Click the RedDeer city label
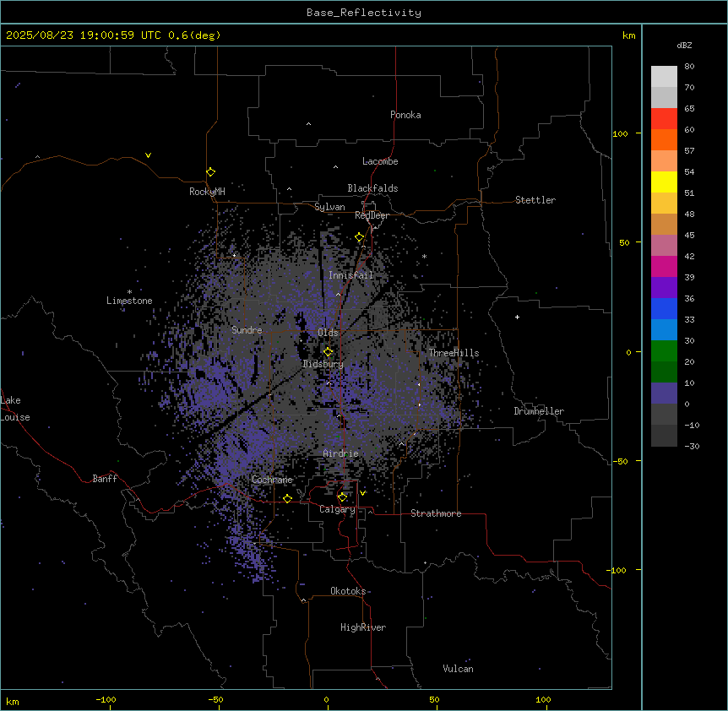 [372, 215]
